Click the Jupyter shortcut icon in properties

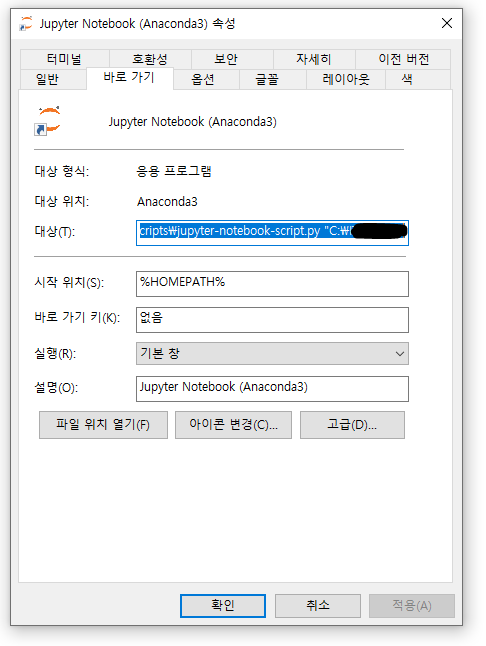pos(48,121)
